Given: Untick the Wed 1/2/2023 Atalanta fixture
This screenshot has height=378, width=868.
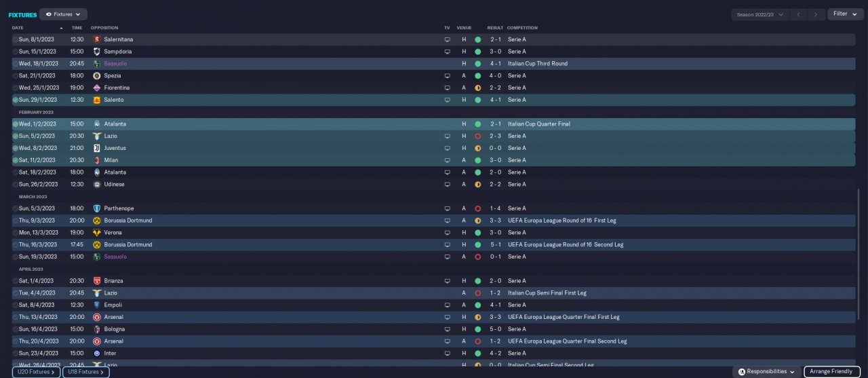Looking at the screenshot, I should pyautogui.click(x=15, y=124).
